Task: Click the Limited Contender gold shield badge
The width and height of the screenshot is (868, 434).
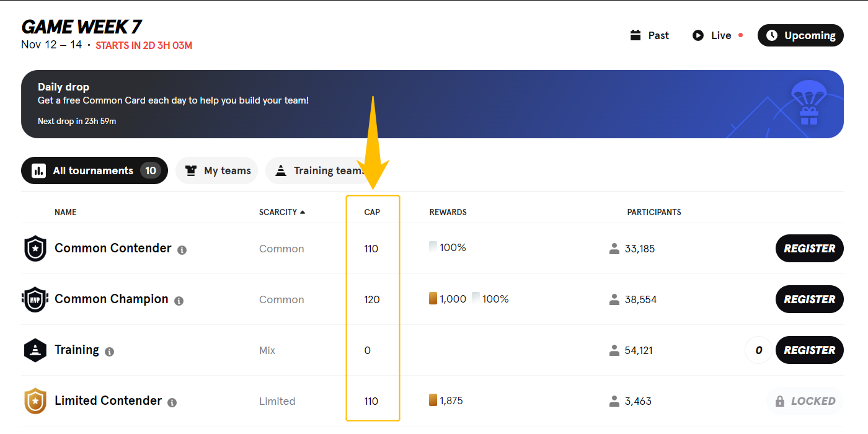Action: tap(35, 401)
